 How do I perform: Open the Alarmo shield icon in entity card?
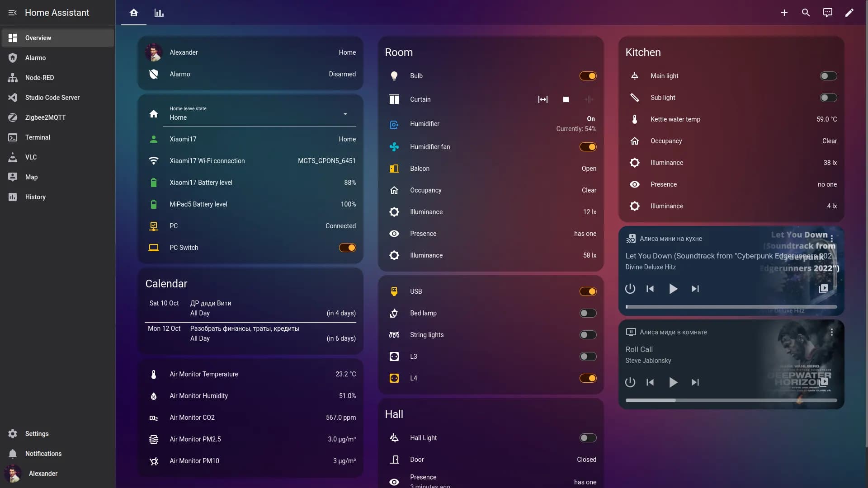(x=154, y=74)
